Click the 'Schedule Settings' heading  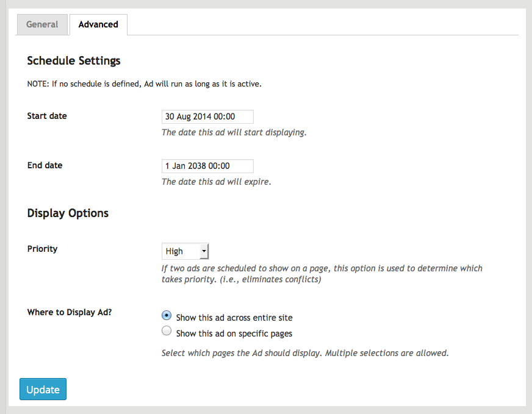(x=74, y=61)
